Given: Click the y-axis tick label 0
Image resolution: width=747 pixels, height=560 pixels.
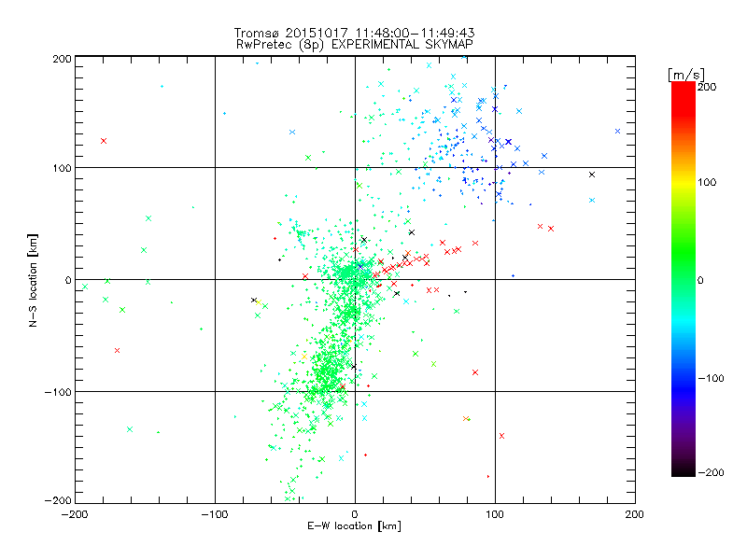Looking at the screenshot, I should [x=68, y=280].
